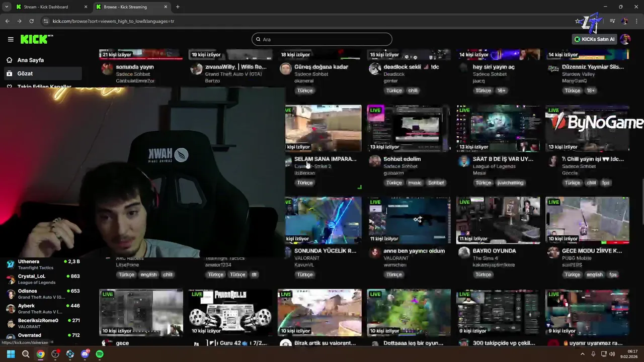Click The Sims 4 category under BAYRO OYUNDA
This screenshot has height=362, width=644.
(486, 258)
